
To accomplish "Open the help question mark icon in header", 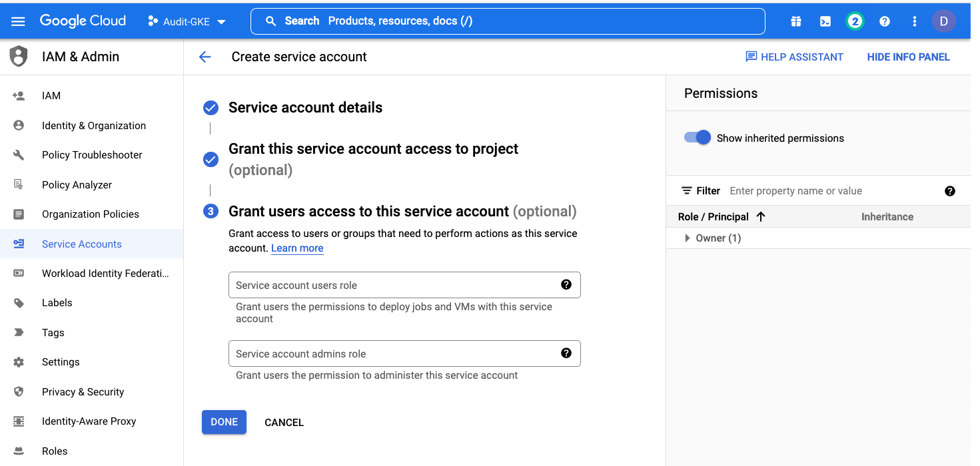I will pos(884,21).
